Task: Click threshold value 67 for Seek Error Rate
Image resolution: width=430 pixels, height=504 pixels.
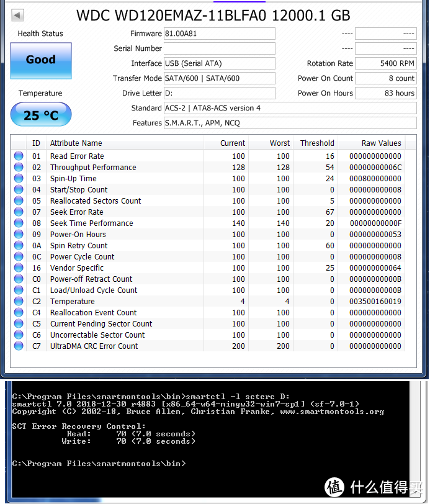Action: point(330,212)
